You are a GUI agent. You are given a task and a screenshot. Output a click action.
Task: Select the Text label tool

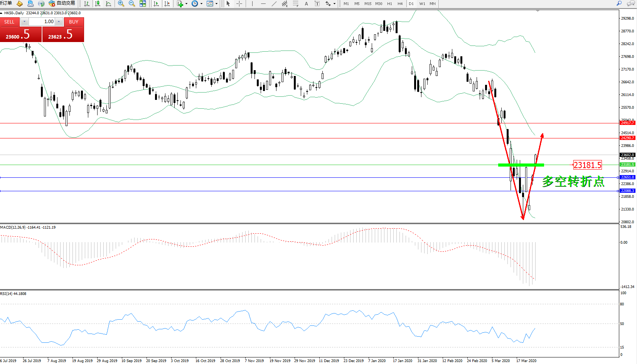317,3
